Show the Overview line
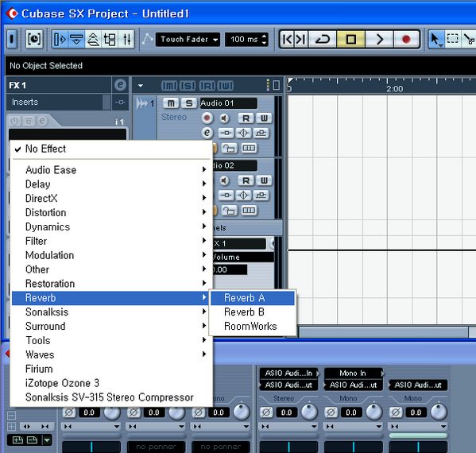Image resolution: width=476 pixels, height=453 pixels. pos(93,40)
